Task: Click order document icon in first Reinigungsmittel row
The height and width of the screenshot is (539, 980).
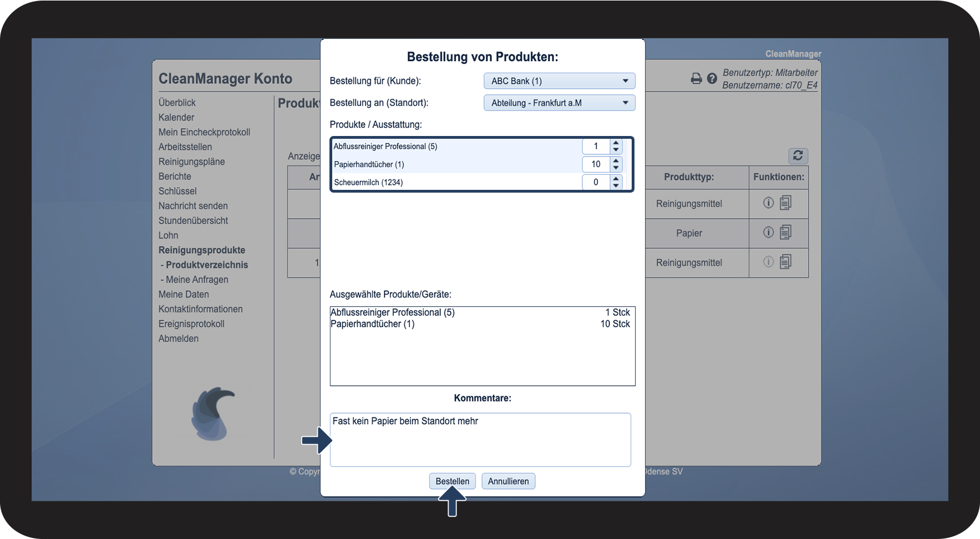Action: tap(785, 203)
